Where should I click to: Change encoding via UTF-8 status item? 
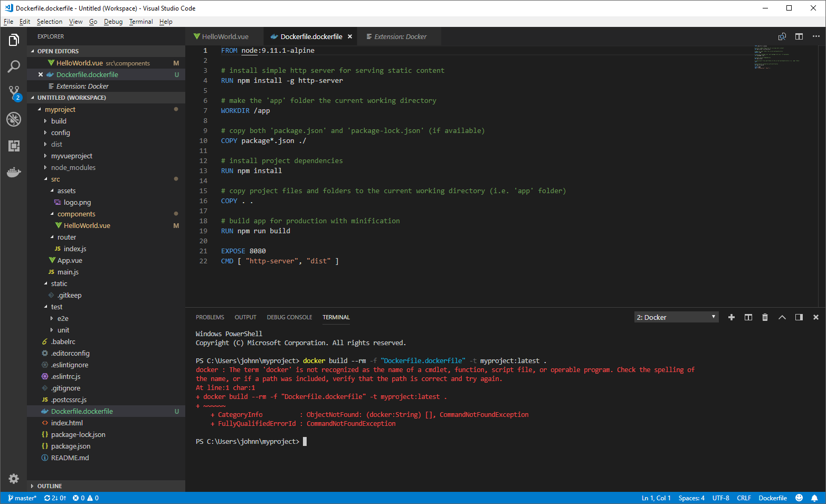click(x=721, y=498)
